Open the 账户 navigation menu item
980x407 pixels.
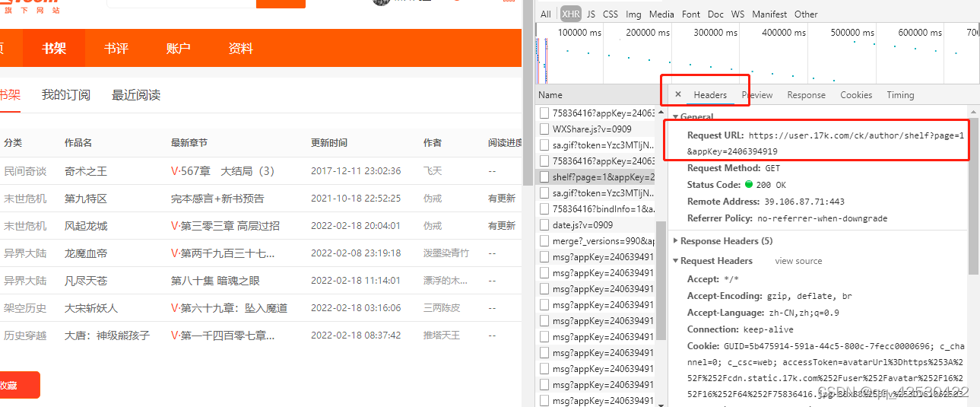click(x=178, y=48)
